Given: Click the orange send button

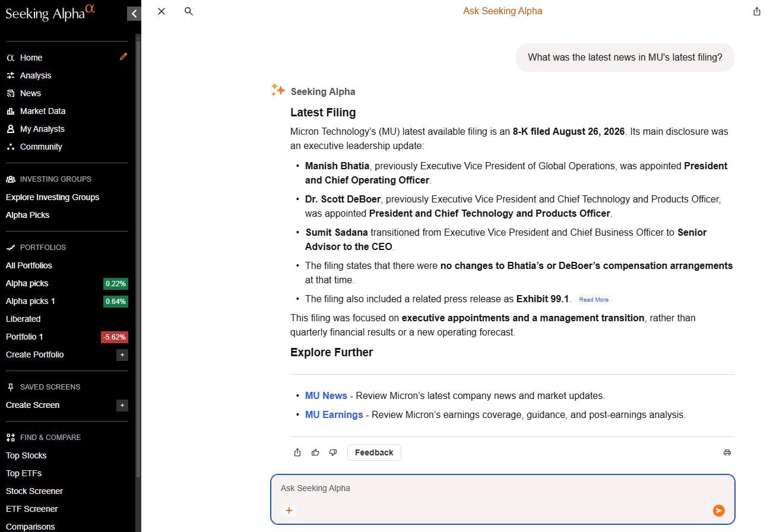Looking at the screenshot, I should click(x=719, y=511).
